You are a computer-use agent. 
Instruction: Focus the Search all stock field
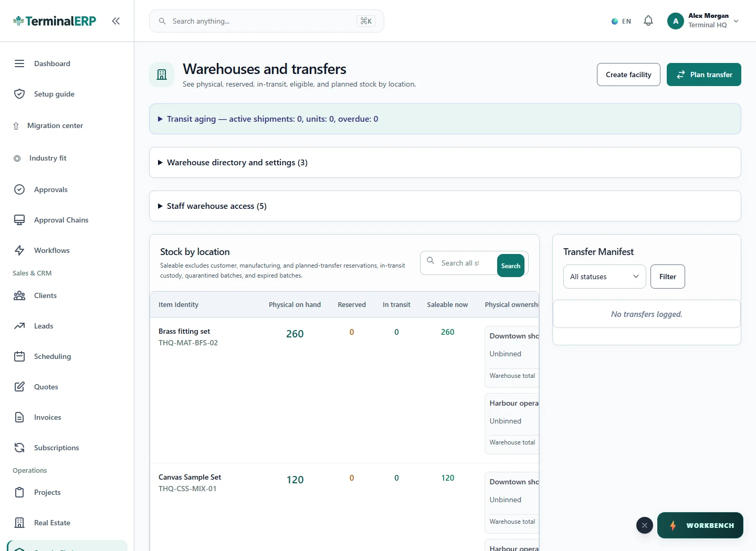(x=460, y=263)
